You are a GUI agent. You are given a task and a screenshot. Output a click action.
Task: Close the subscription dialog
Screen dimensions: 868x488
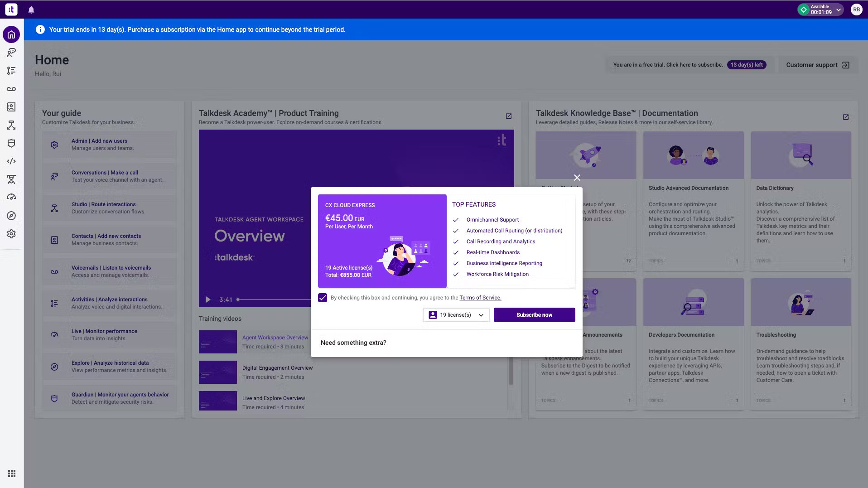[577, 178]
